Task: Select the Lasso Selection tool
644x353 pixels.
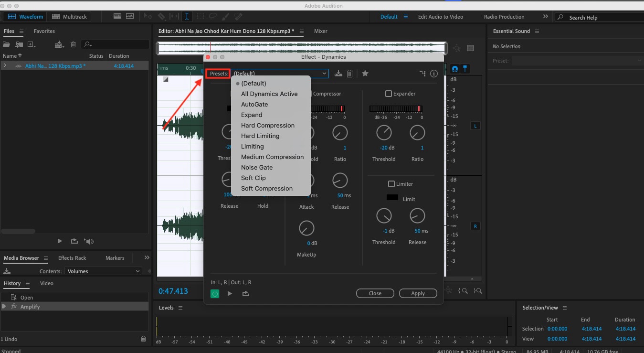Action: pyautogui.click(x=213, y=16)
